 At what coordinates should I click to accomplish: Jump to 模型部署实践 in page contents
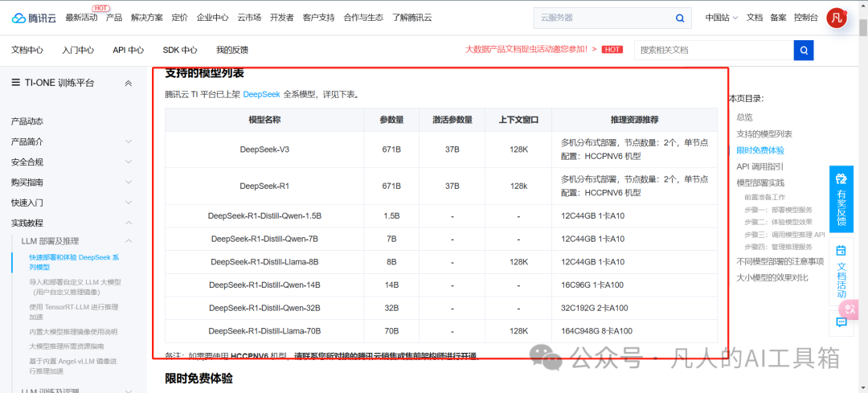(760, 182)
